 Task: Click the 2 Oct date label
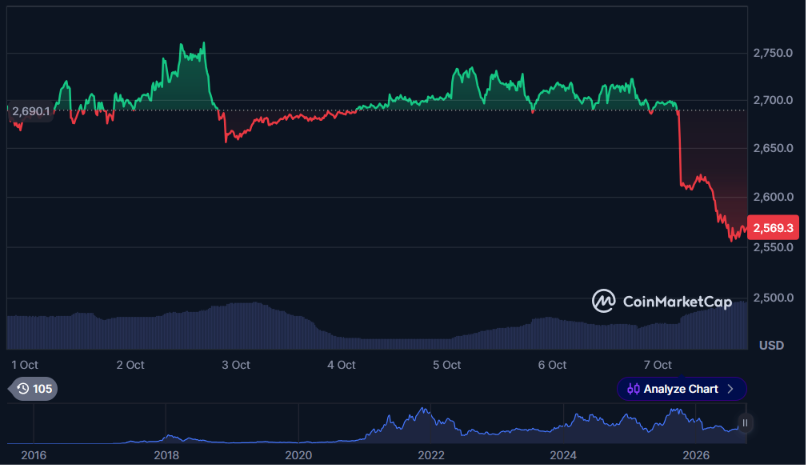point(130,365)
